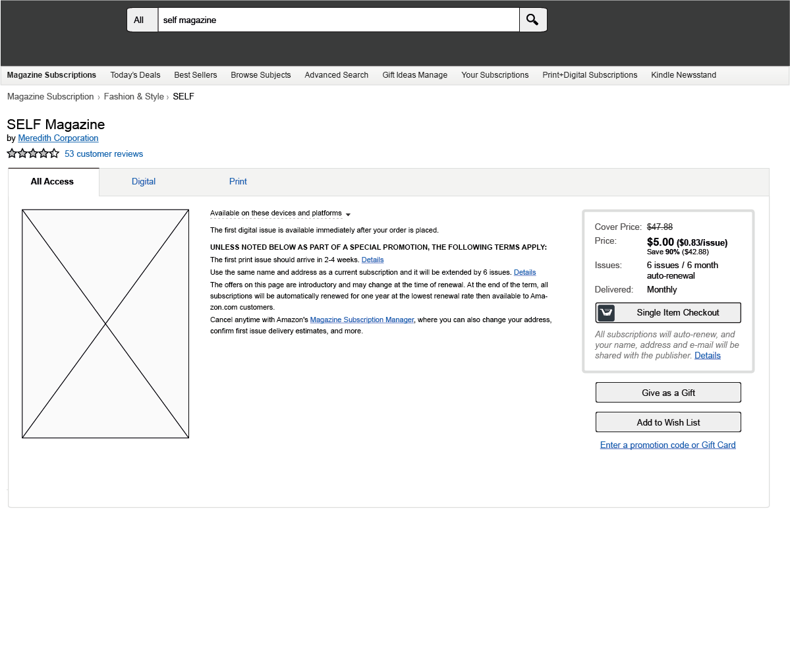The image size is (790, 672).
Task: Click Save 90% ($42.88) text
Action: click(677, 252)
